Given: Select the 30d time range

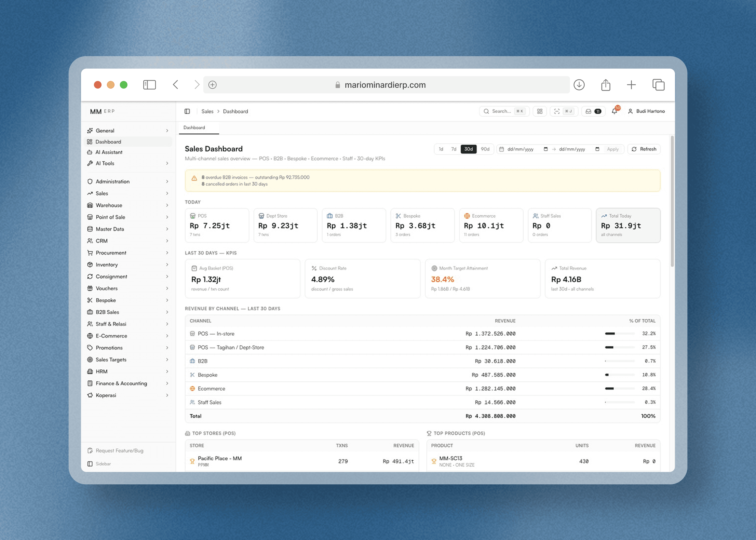Looking at the screenshot, I should [468, 149].
